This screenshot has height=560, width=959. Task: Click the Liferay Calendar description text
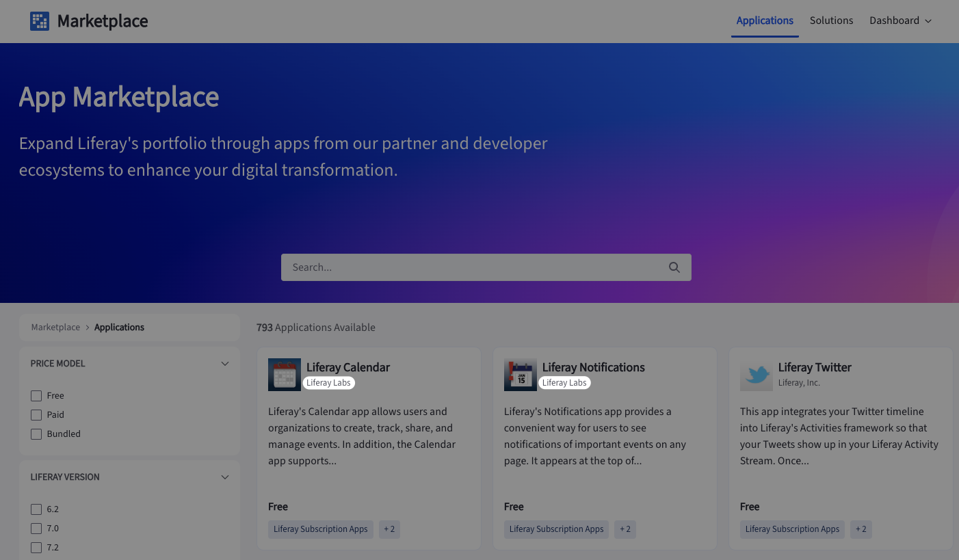(363, 436)
